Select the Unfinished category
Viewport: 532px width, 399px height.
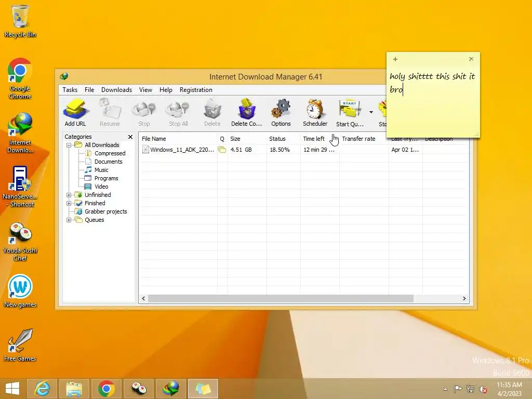98,195
